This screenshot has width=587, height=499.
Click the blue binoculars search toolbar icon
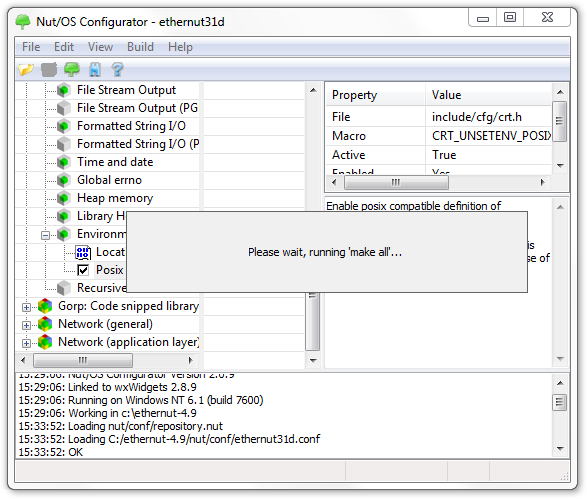tap(95, 70)
